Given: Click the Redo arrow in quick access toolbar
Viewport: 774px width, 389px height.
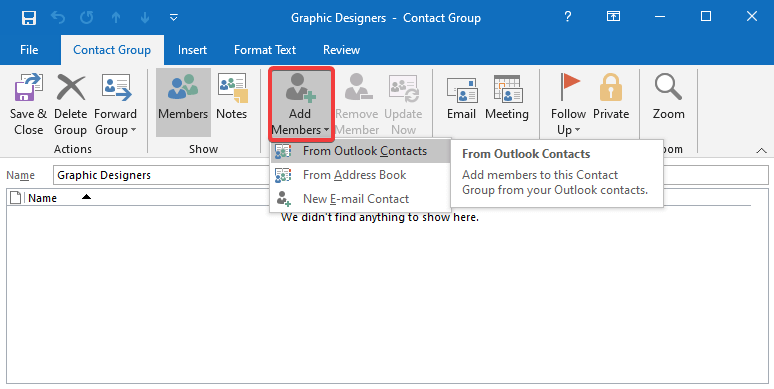Looking at the screenshot, I should tap(87, 18).
